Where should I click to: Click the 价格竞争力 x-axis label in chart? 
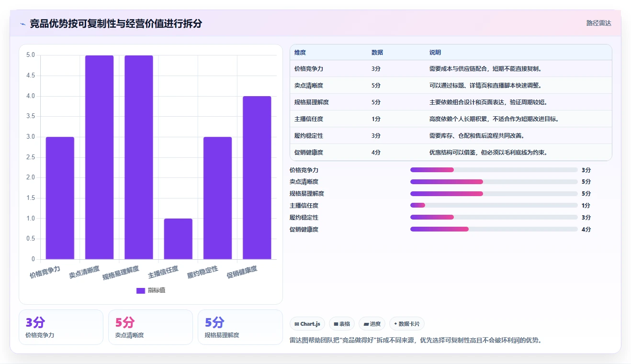click(45, 272)
